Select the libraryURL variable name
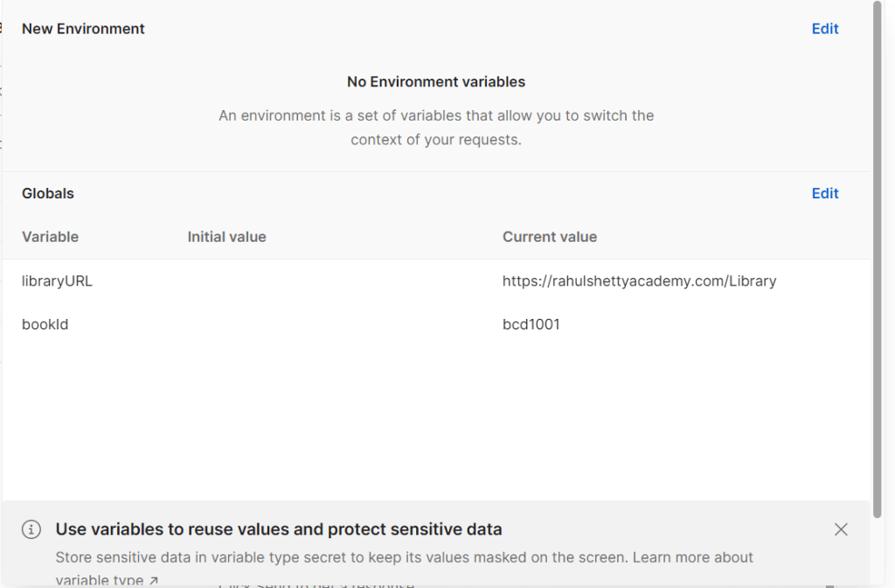Screen dimensions: 895x588 [x=57, y=281]
